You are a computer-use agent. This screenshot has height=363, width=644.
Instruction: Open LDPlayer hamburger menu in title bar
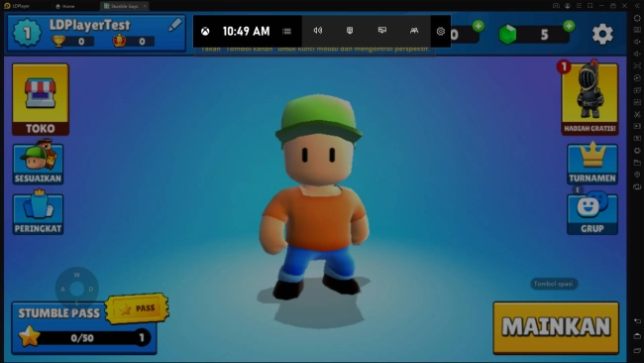[x=579, y=6]
